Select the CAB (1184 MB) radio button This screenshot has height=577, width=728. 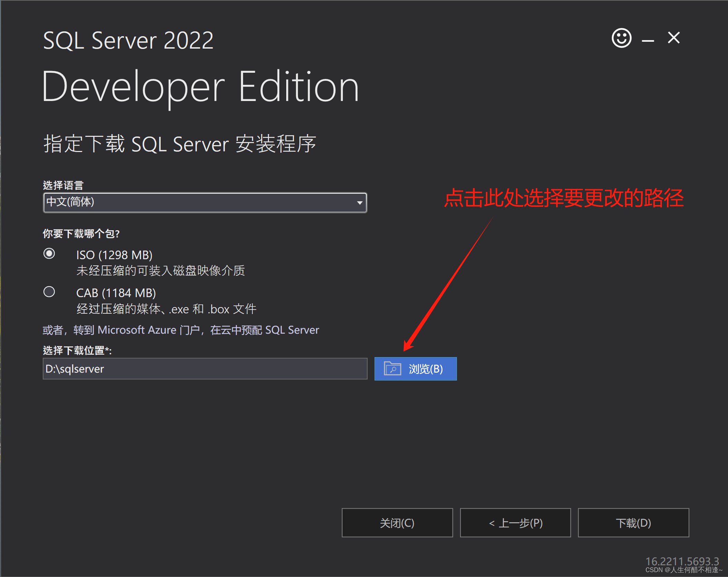point(49,292)
